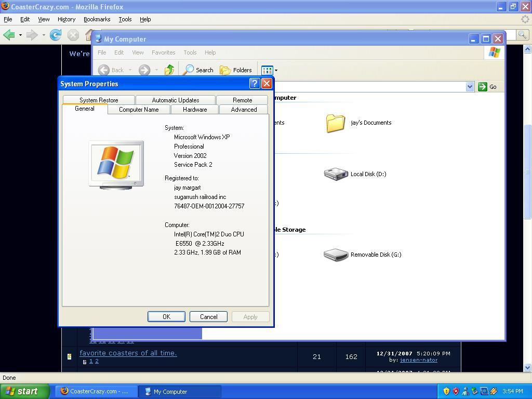Viewport: 532px width, 399px height.
Task: Open the Firefox Help menu
Action: (x=145, y=19)
